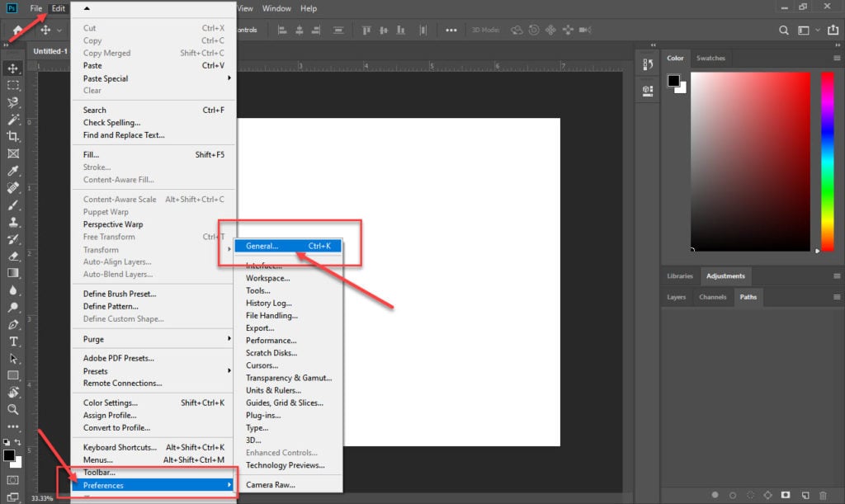Switch foreground and background colors
The height and width of the screenshot is (504, 845).
pyautogui.click(x=18, y=442)
